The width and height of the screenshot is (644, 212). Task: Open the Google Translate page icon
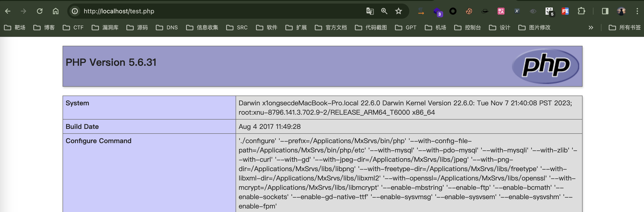(370, 11)
